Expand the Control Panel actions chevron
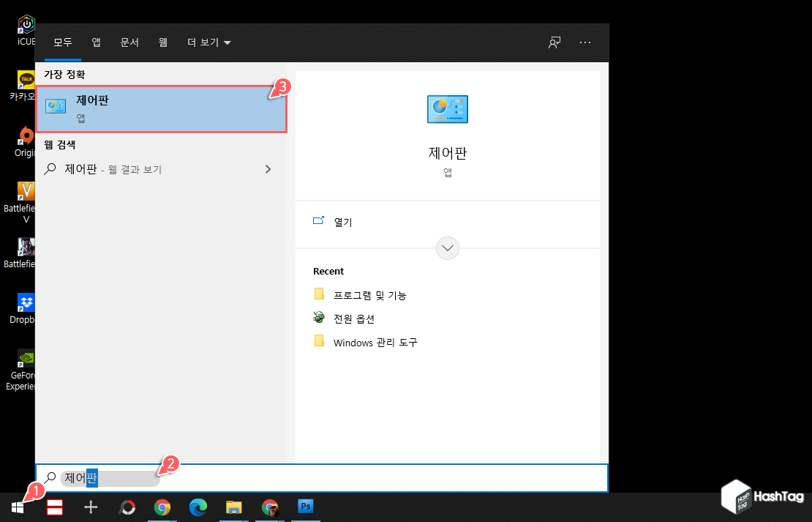The width and height of the screenshot is (812, 522). click(x=447, y=247)
